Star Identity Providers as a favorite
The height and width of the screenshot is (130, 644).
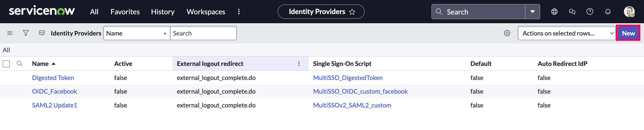(x=352, y=12)
